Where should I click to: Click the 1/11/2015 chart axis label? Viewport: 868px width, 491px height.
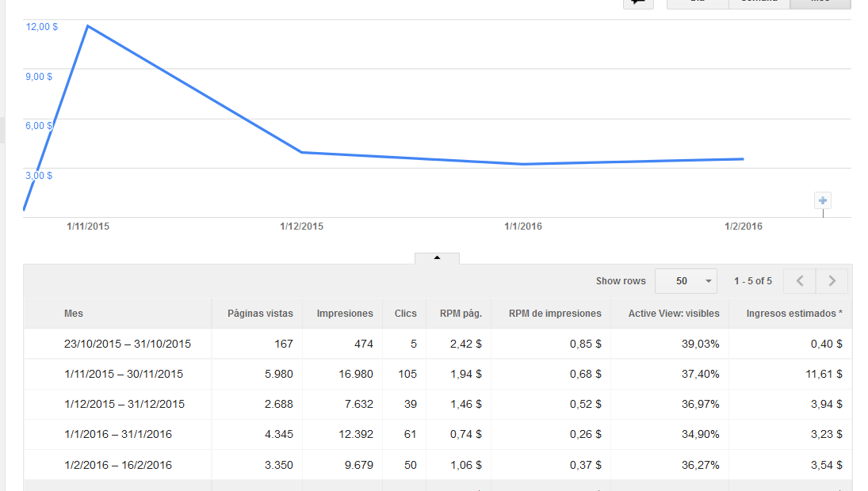tap(88, 226)
